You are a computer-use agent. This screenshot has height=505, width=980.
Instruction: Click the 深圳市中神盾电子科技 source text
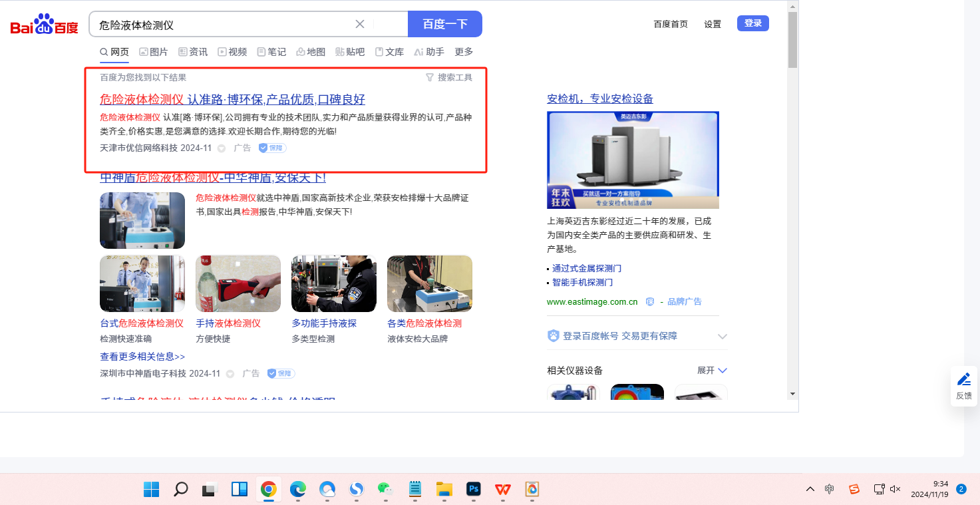143,373
